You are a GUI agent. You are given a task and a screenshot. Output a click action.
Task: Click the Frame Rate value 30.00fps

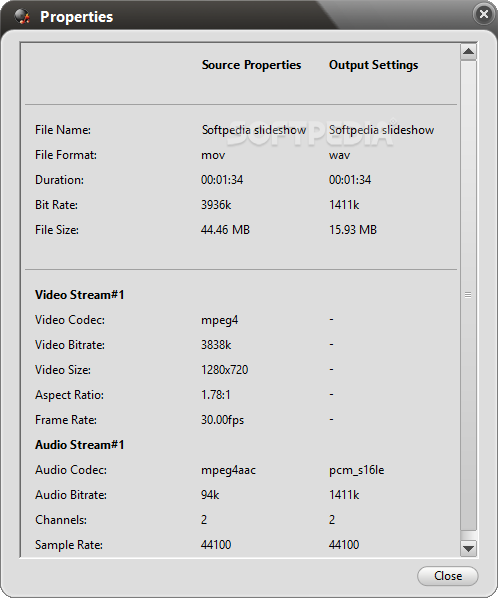coord(222,420)
